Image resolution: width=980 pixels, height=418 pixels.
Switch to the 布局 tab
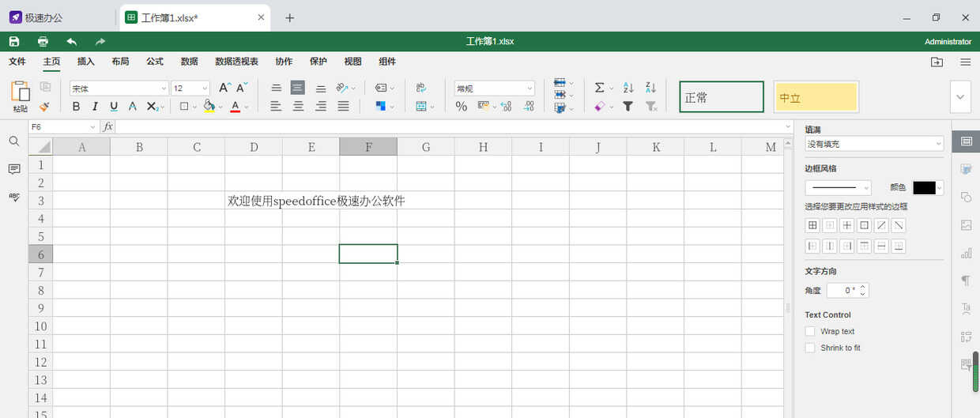[x=120, y=62]
